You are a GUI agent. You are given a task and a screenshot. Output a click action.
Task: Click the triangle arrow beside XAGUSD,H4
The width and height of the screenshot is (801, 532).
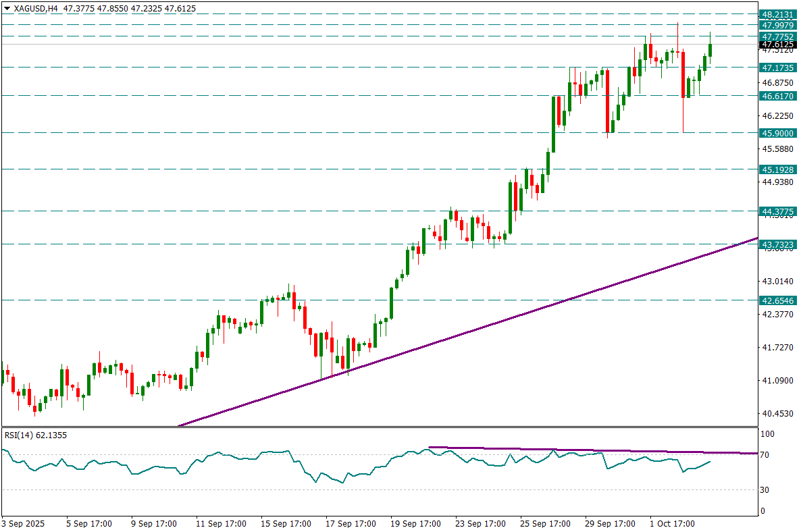click(7, 7)
